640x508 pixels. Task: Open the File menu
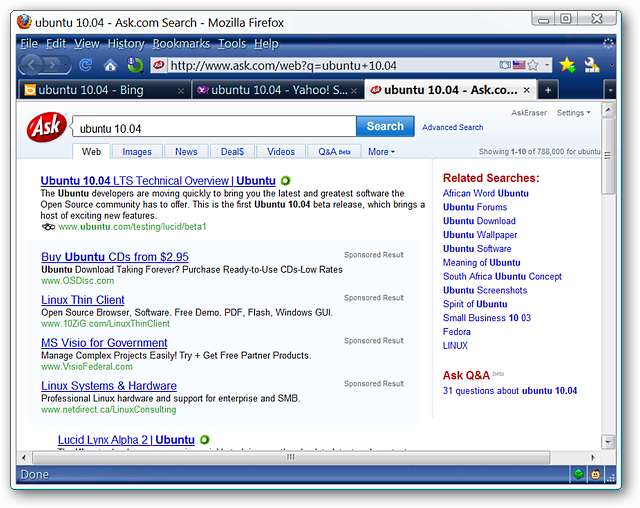29,43
